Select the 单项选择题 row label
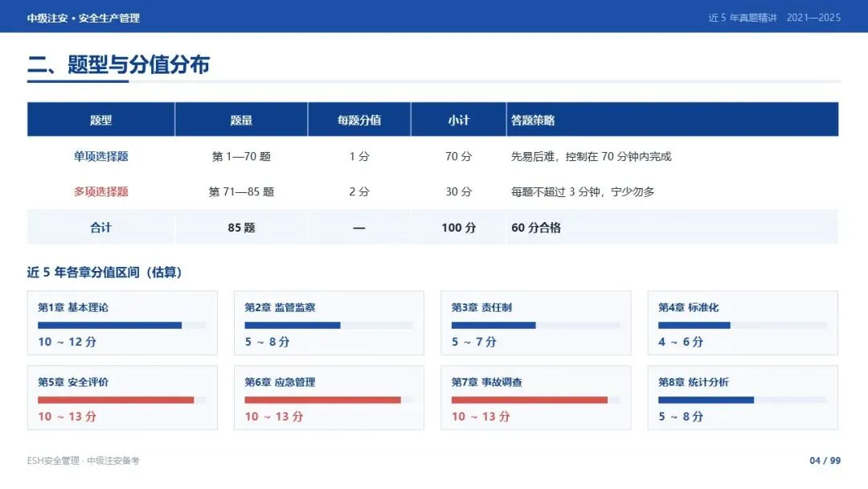The image size is (868, 489). tap(100, 156)
